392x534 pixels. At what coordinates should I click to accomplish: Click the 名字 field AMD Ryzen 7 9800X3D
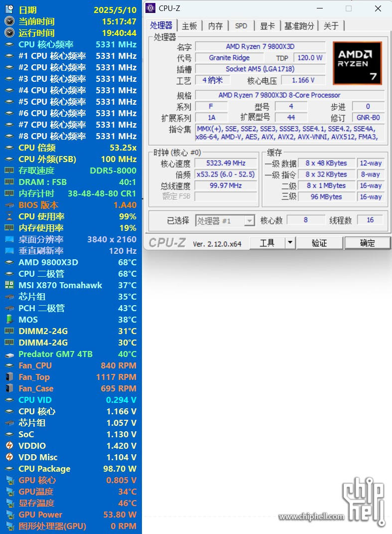point(261,47)
